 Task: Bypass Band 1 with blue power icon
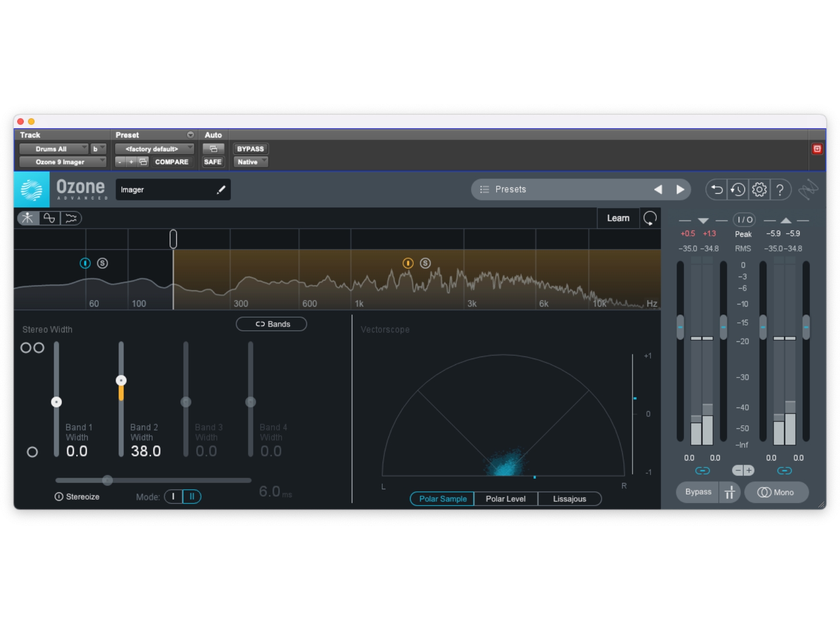[85, 263]
